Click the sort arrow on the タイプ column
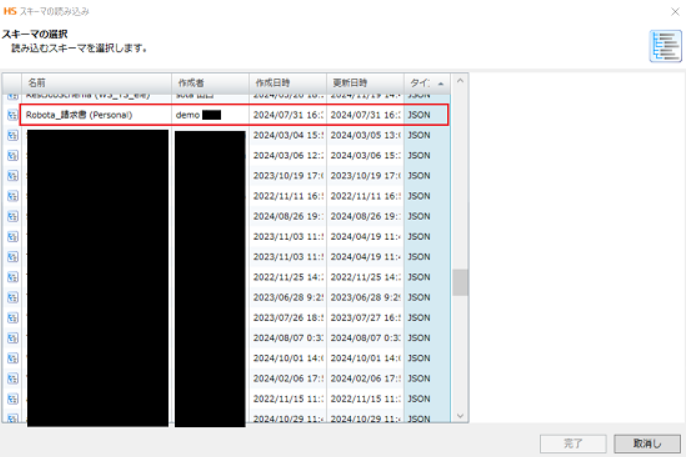The height and width of the screenshot is (457, 686). [441, 84]
